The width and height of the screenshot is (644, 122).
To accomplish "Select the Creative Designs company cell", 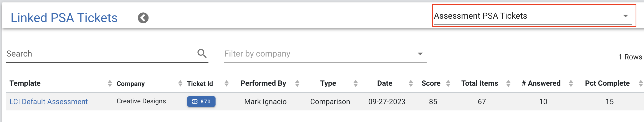I will [141, 101].
